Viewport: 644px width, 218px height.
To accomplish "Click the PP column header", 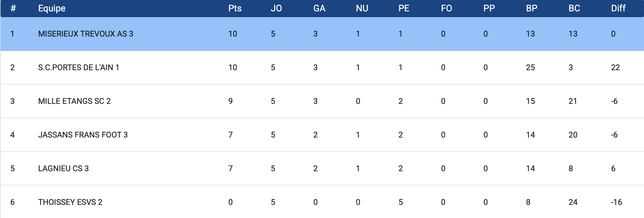I will pyautogui.click(x=489, y=8).
